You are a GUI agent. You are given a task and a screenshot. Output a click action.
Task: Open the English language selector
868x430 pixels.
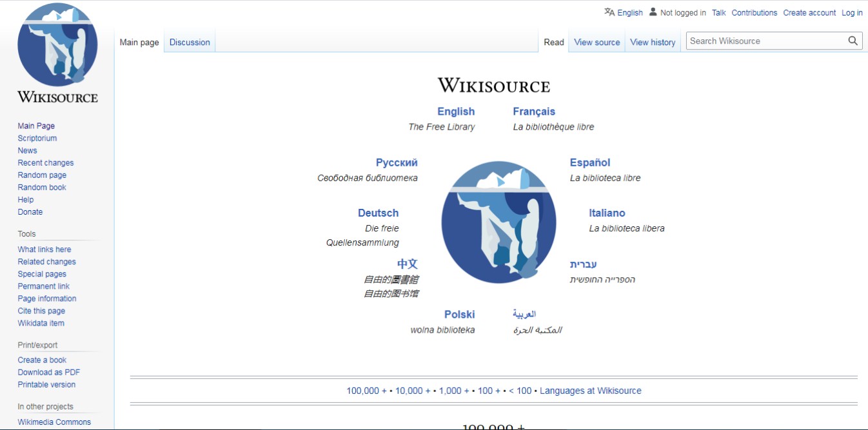point(630,13)
